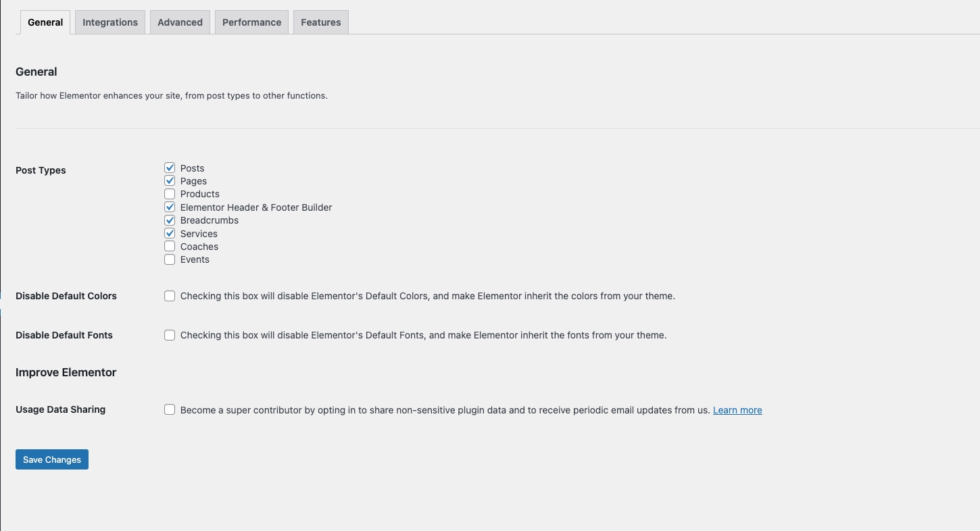This screenshot has height=531, width=980.
Task: Switch to the Integrations tab
Action: (x=110, y=22)
